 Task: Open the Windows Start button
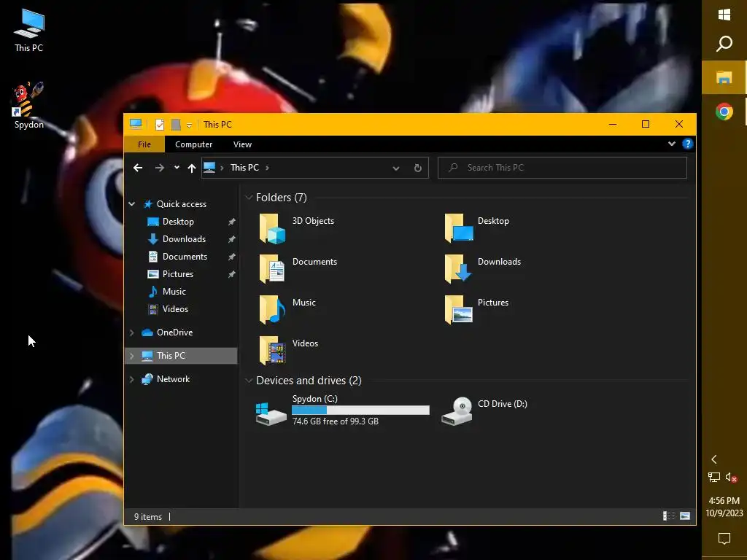click(x=724, y=15)
